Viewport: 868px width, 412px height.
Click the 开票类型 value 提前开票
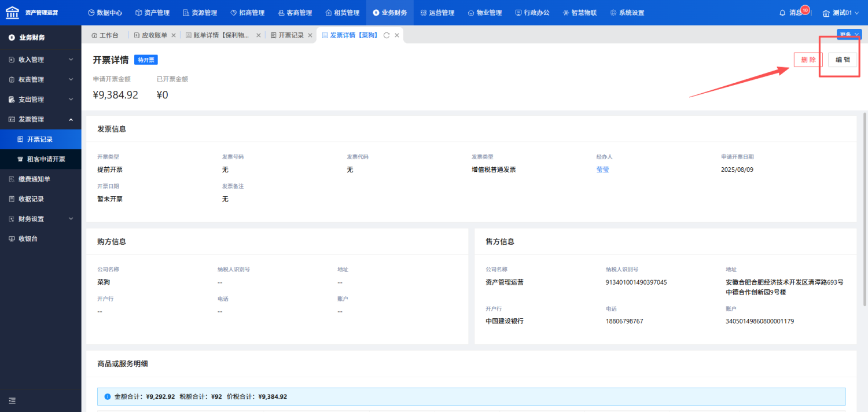[x=110, y=170]
